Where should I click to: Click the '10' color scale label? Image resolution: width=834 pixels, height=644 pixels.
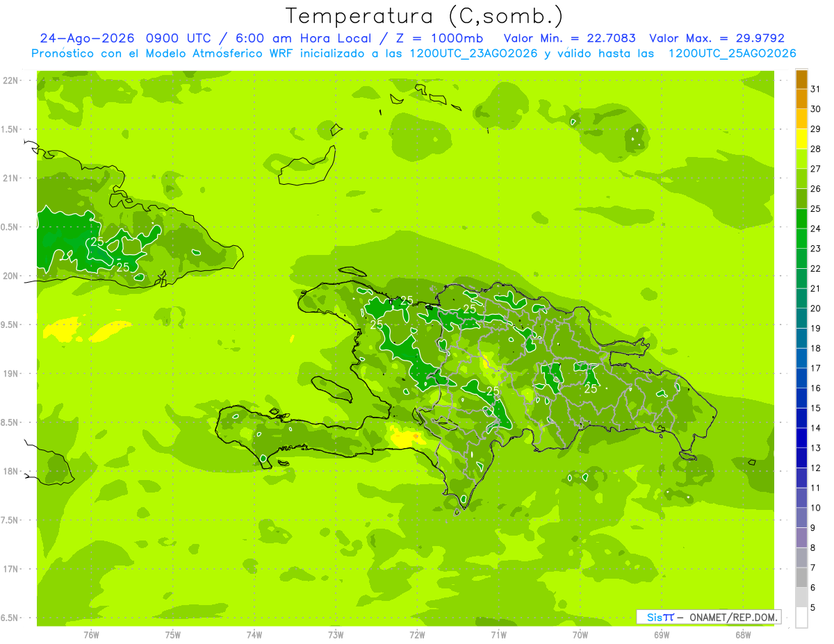(x=816, y=508)
